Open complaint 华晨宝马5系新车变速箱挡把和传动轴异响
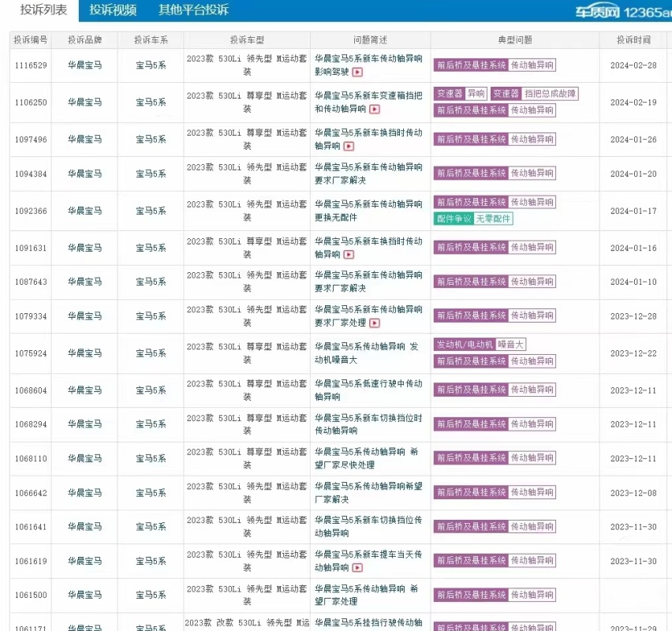This screenshot has width=672, height=631. (x=368, y=103)
